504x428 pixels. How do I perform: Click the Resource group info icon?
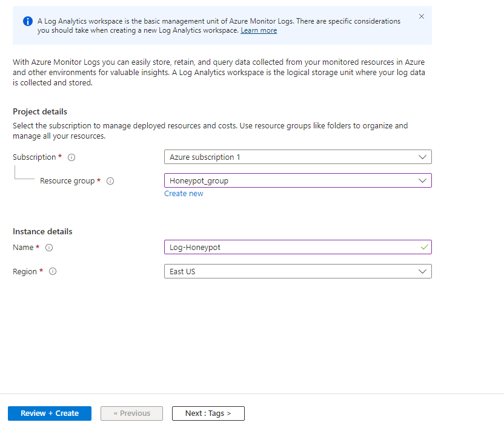pyautogui.click(x=110, y=181)
